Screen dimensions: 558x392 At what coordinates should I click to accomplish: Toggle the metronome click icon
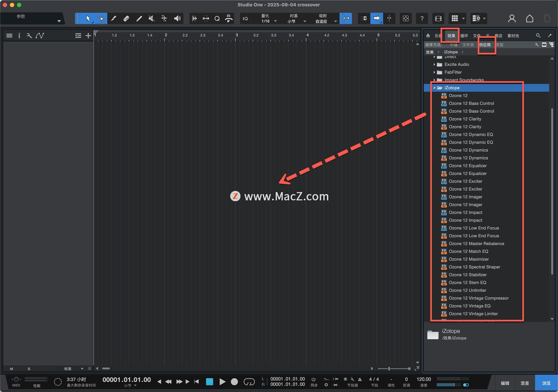(360, 379)
